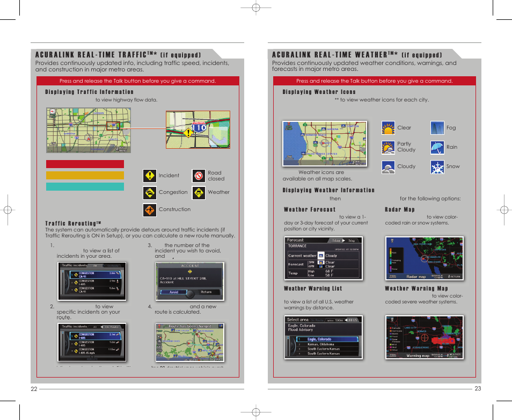Open the Radar map screen thumbnail
The image size is (512, 420).
point(424,258)
